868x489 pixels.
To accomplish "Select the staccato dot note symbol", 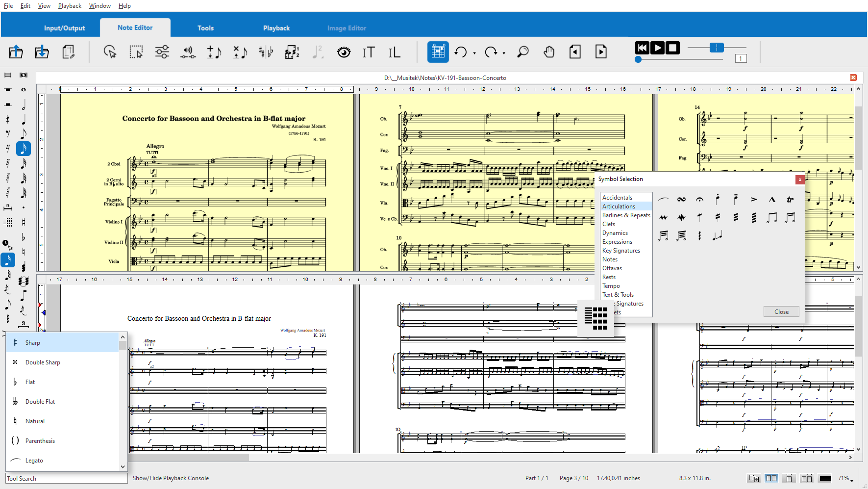I will tap(718, 199).
